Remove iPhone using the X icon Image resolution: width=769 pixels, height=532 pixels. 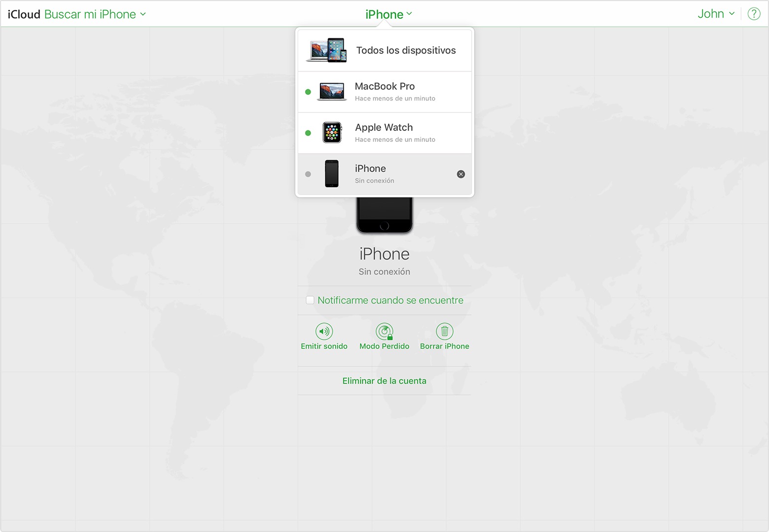(460, 174)
